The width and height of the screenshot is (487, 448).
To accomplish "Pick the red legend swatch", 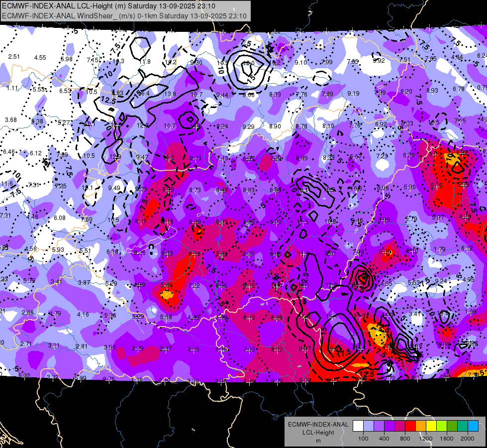I will point(410,426).
